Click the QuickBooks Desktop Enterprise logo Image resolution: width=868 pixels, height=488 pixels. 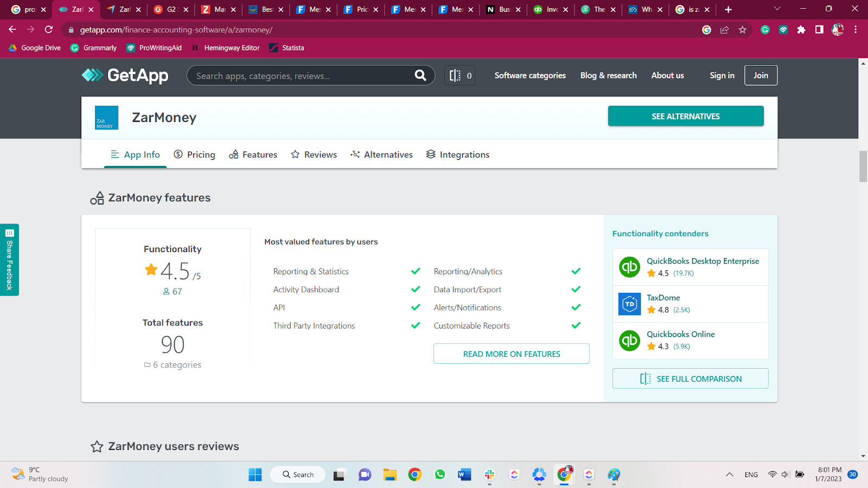(630, 267)
